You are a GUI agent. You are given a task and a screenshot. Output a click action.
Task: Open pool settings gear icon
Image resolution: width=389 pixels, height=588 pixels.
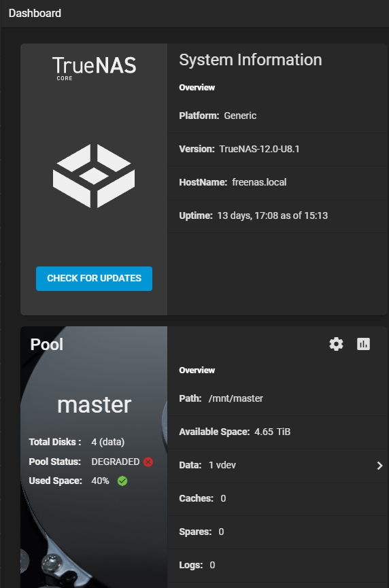point(336,344)
